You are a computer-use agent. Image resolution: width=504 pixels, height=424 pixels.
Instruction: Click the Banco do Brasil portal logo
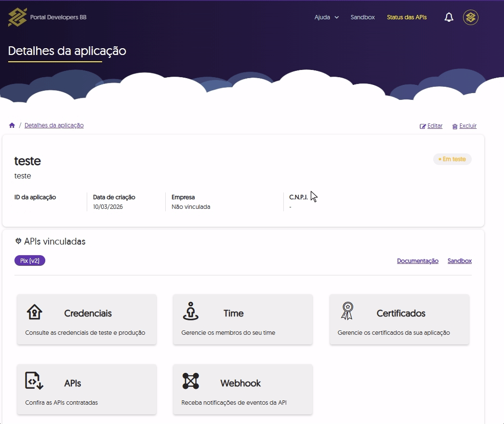tap(18, 17)
